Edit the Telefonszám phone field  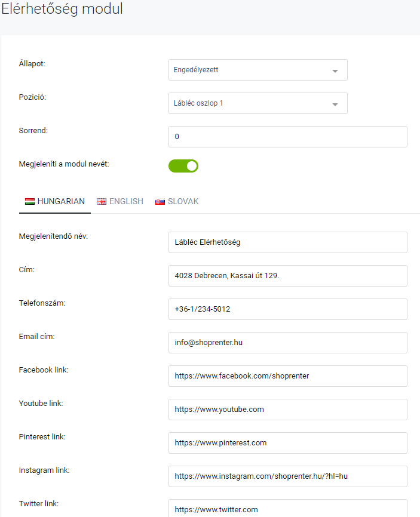287,309
